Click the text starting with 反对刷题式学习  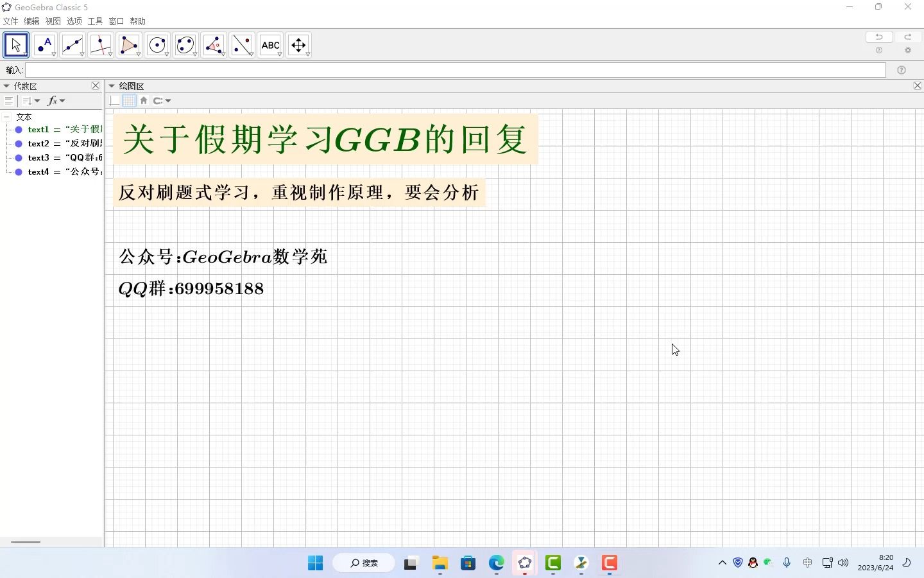(299, 193)
